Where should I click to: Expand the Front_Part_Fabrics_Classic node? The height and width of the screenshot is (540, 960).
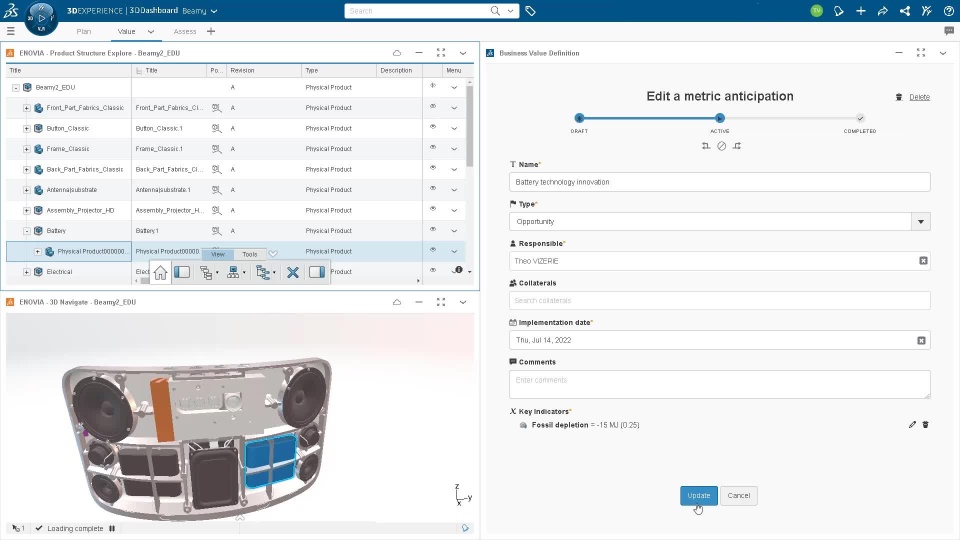[x=27, y=108]
